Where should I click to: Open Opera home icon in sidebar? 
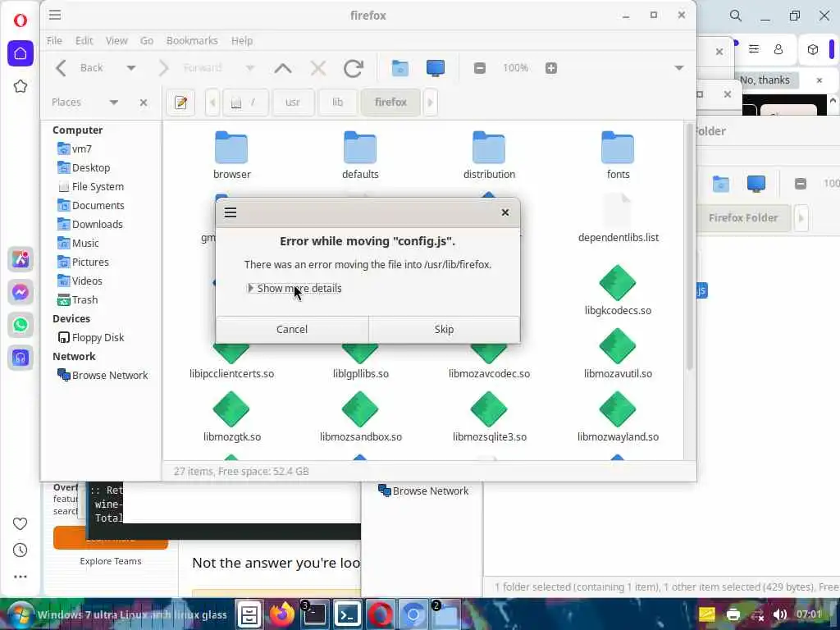[21, 53]
